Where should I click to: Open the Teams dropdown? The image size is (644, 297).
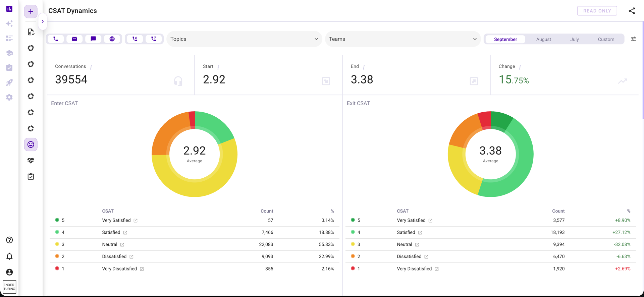click(403, 39)
